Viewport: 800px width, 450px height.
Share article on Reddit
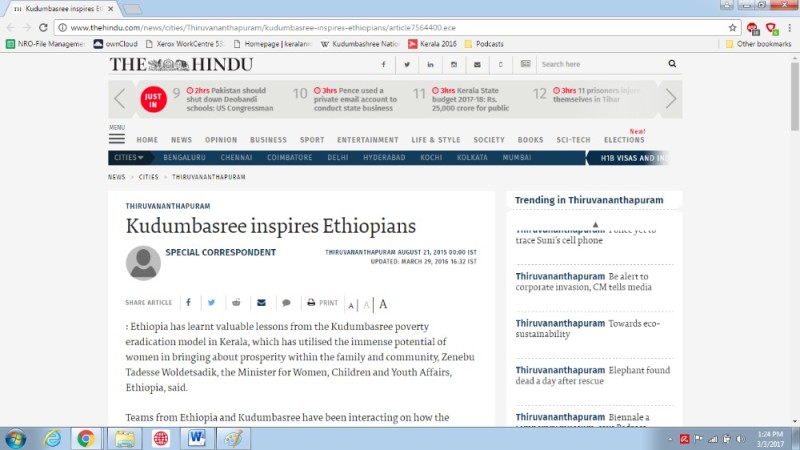point(236,303)
